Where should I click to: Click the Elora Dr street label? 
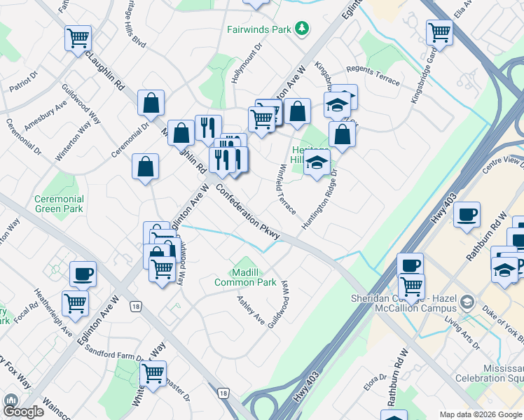375,382
